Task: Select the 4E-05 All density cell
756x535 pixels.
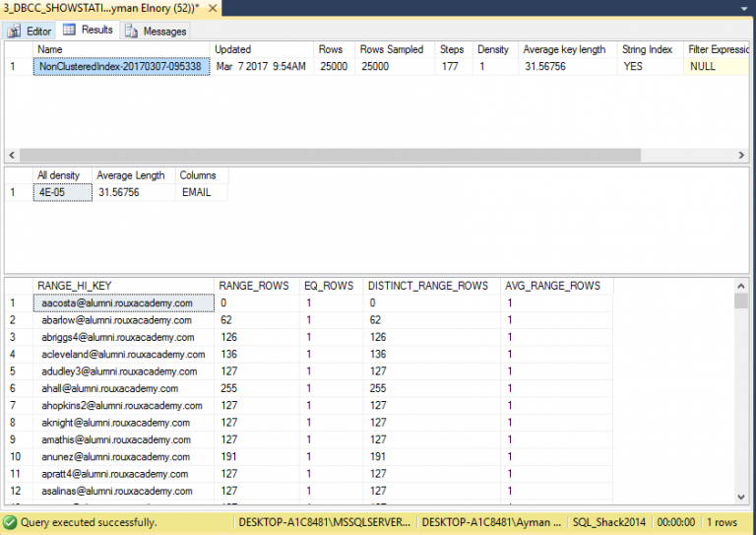Action: (x=63, y=192)
